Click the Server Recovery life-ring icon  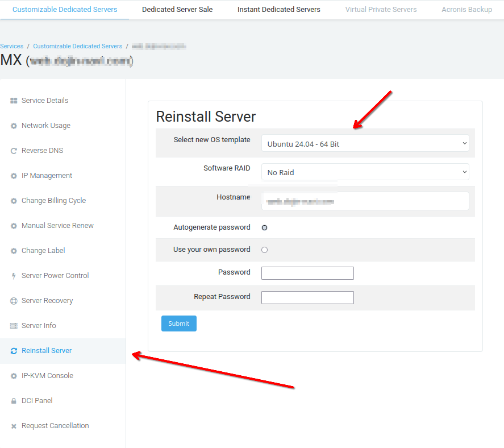click(14, 300)
